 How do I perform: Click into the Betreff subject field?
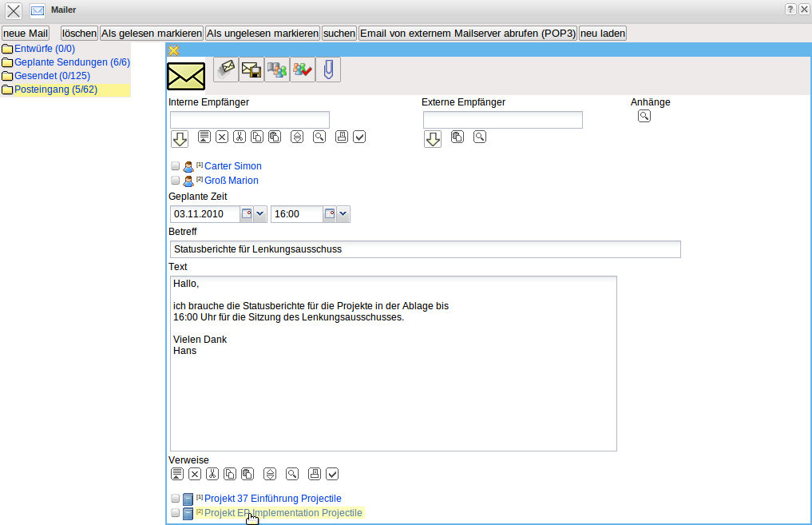(425, 249)
